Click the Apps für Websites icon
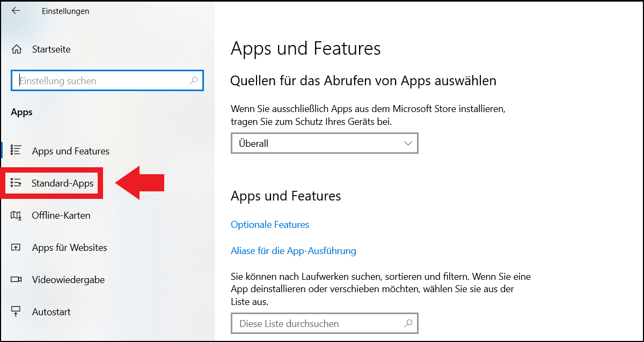Viewport: 644px width, 342px height. pyautogui.click(x=16, y=248)
